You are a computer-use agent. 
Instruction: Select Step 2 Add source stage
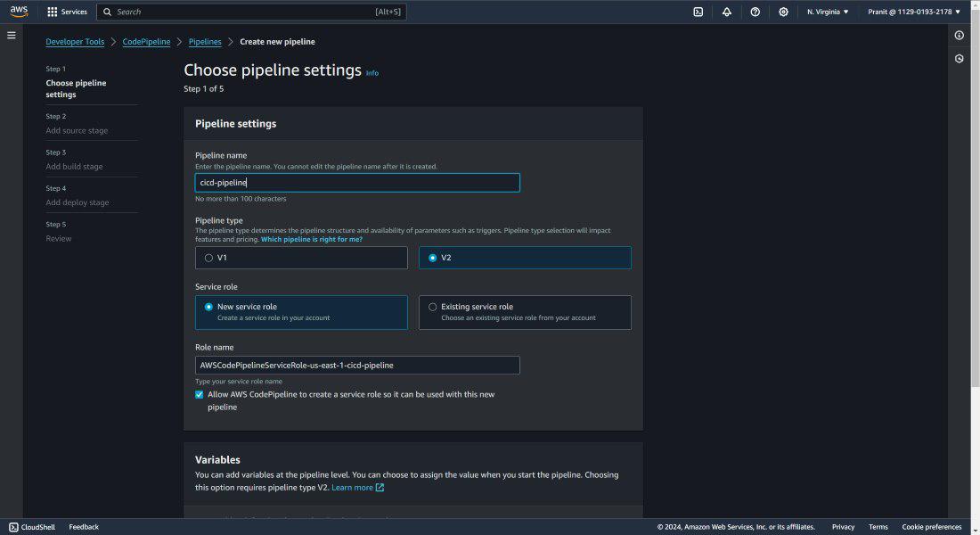77,131
